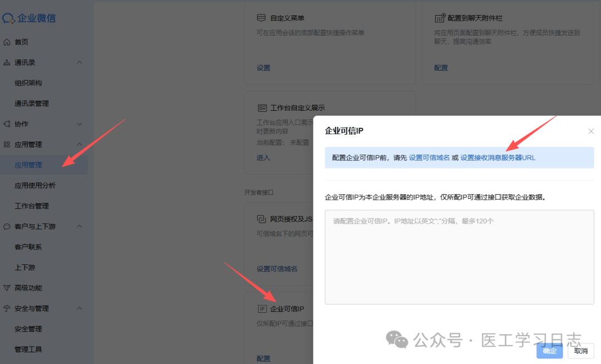The height and width of the screenshot is (364, 601).
Task: Click the 安全与管理 shield icon
Action: click(8, 308)
